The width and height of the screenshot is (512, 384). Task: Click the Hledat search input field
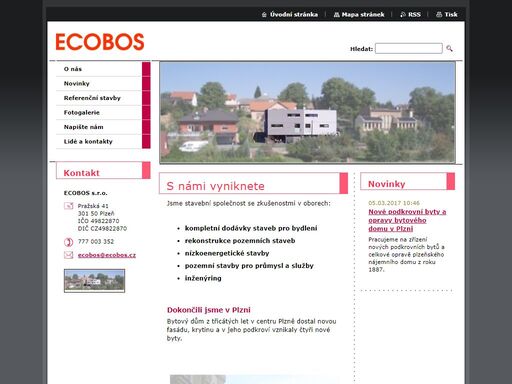(409, 48)
